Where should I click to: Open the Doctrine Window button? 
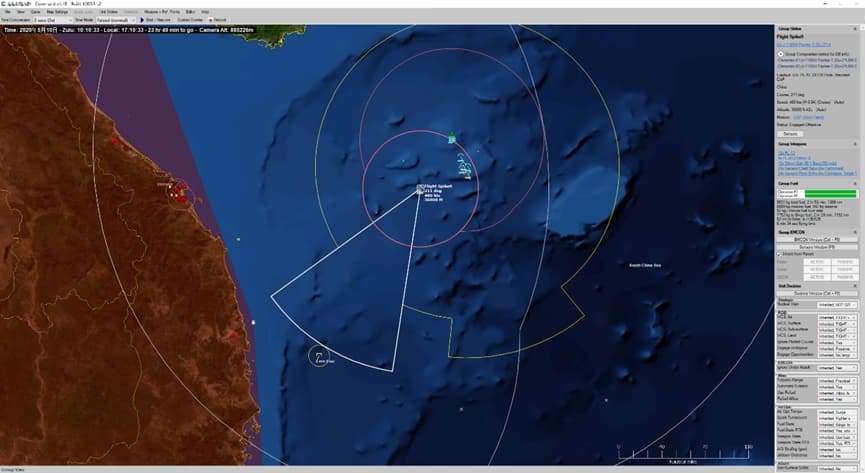point(816,294)
